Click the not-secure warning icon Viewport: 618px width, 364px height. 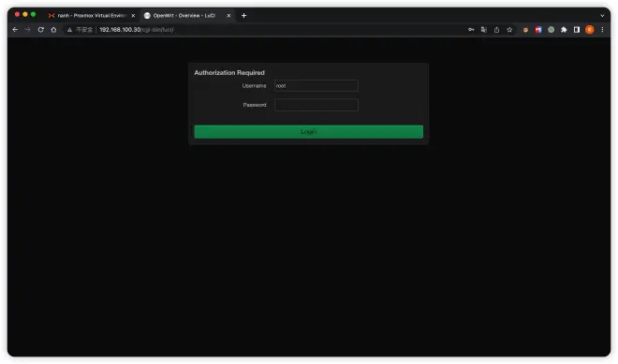[x=69, y=30]
